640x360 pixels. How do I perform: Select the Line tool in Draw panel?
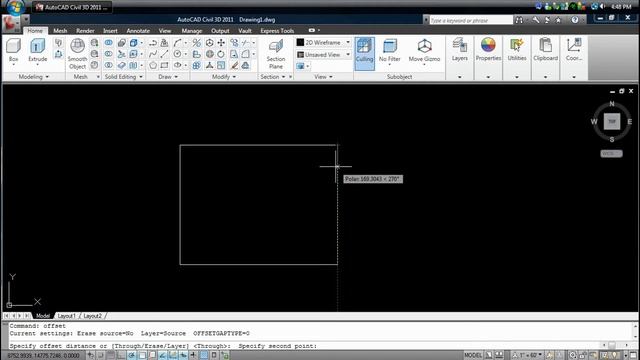(164, 54)
